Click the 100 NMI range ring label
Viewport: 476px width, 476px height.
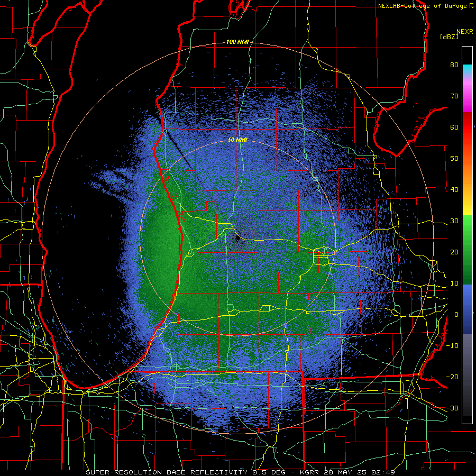[x=237, y=42]
